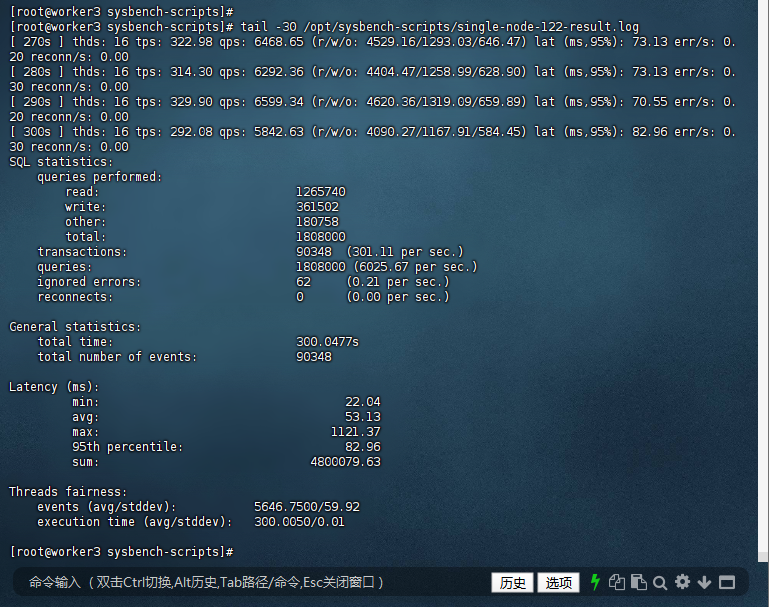Click min latency value 22.04
769x607 pixels.
tap(363, 402)
